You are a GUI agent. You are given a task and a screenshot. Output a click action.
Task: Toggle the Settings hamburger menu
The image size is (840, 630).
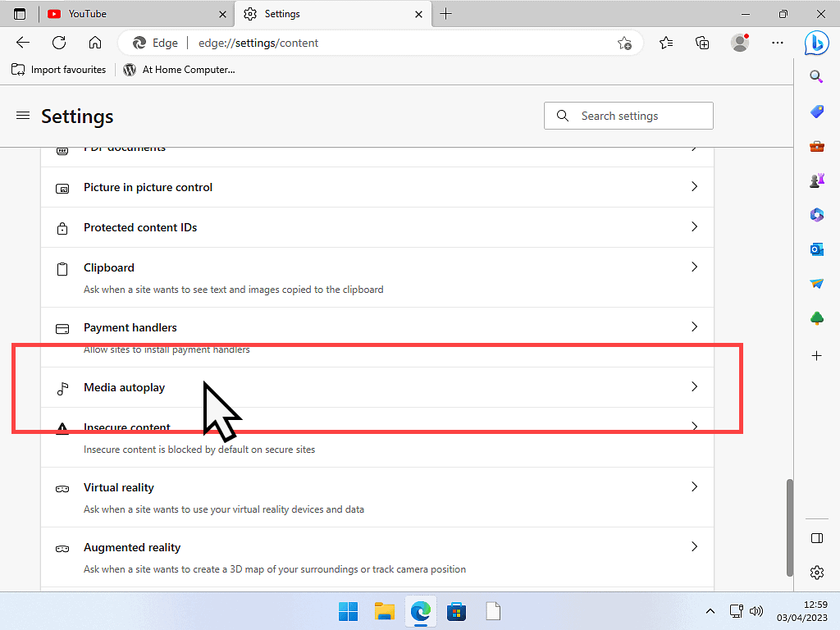coord(23,116)
